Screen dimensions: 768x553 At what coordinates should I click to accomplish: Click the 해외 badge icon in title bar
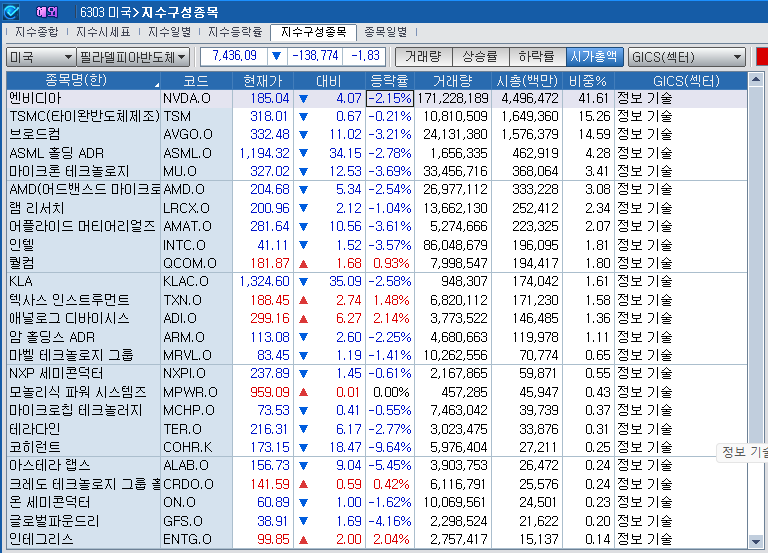point(47,12)
